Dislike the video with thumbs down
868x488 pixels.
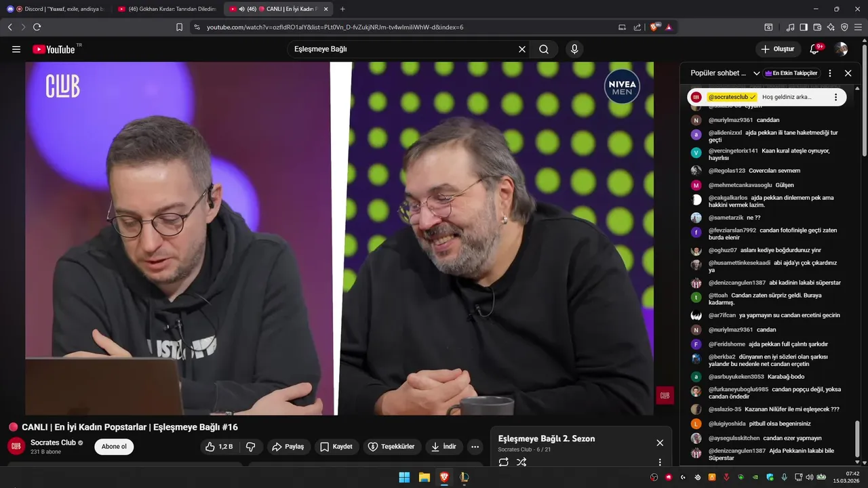pyautogui.click(x=250, y=447)
